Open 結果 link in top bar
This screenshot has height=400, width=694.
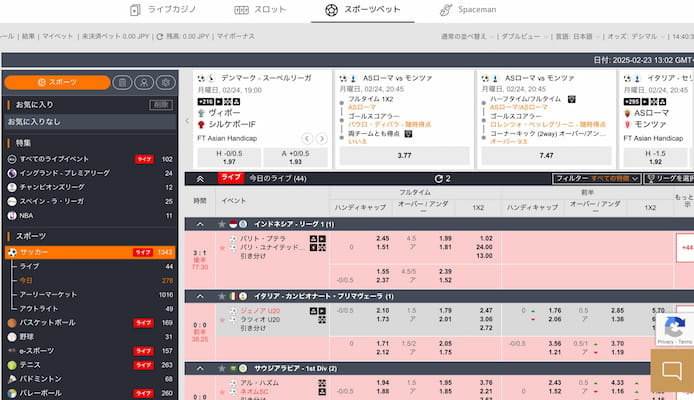pyautogui.click(x=28, y=36)
